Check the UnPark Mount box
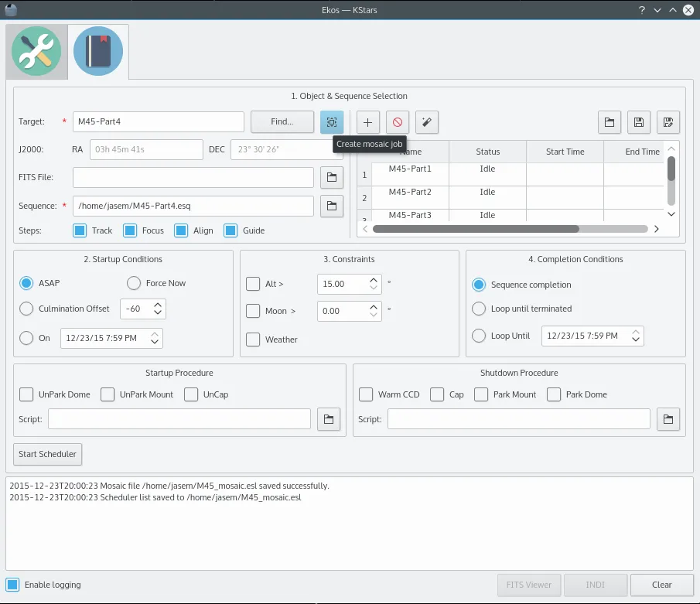 point(108,394)
